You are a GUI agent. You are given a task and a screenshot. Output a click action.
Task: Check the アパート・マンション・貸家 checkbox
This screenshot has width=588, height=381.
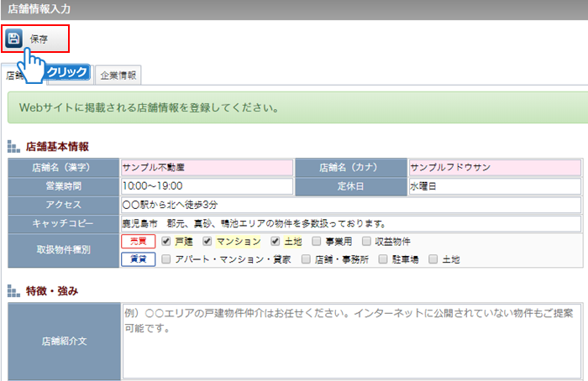coord(166,259)
